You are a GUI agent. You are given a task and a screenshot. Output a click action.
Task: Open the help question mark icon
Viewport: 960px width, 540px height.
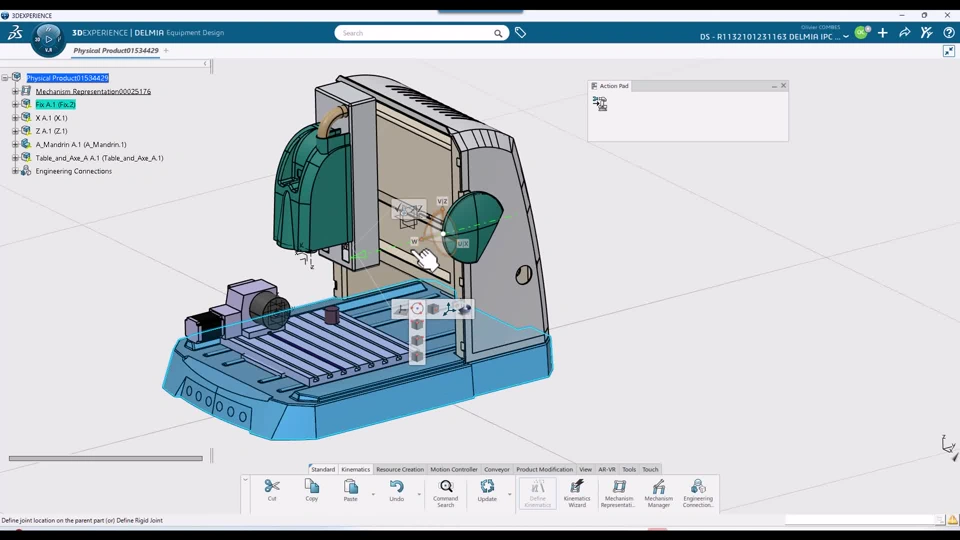tap(949, 33)
